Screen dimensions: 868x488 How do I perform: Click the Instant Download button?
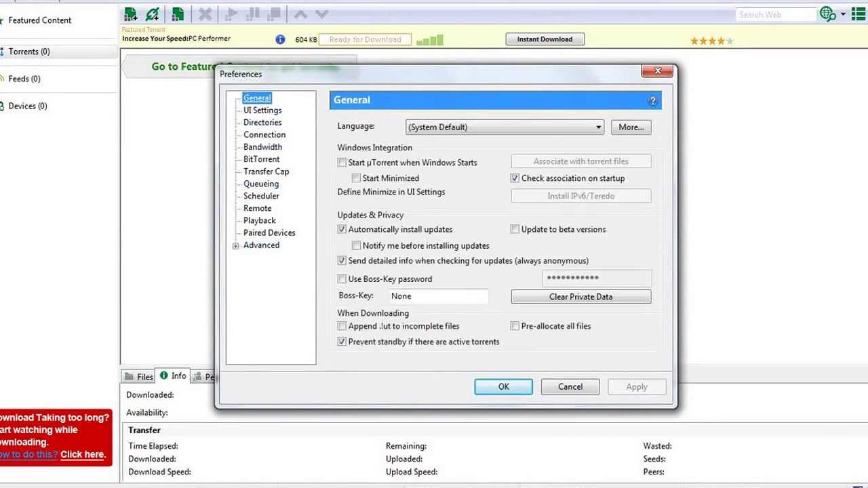point(545,39)
